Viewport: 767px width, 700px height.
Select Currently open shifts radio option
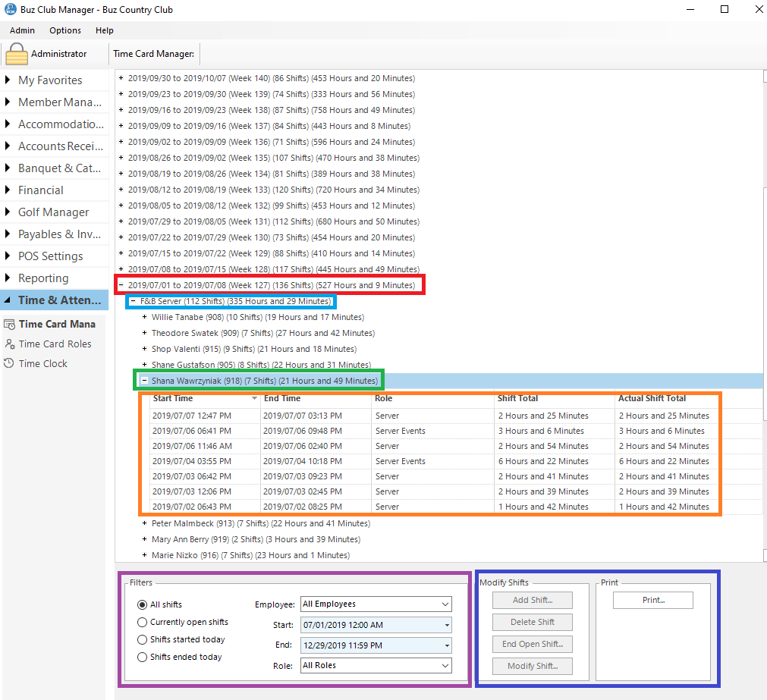click(142, 622)
